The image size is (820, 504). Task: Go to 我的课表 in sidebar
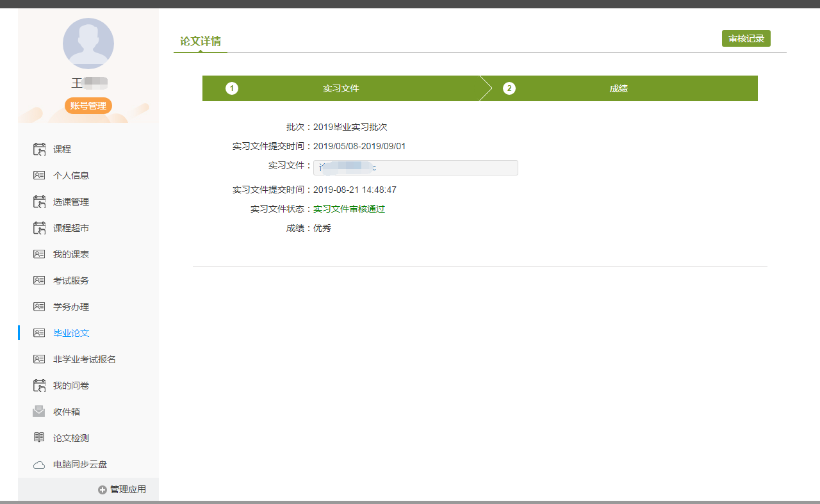click(x=70, y=254)
